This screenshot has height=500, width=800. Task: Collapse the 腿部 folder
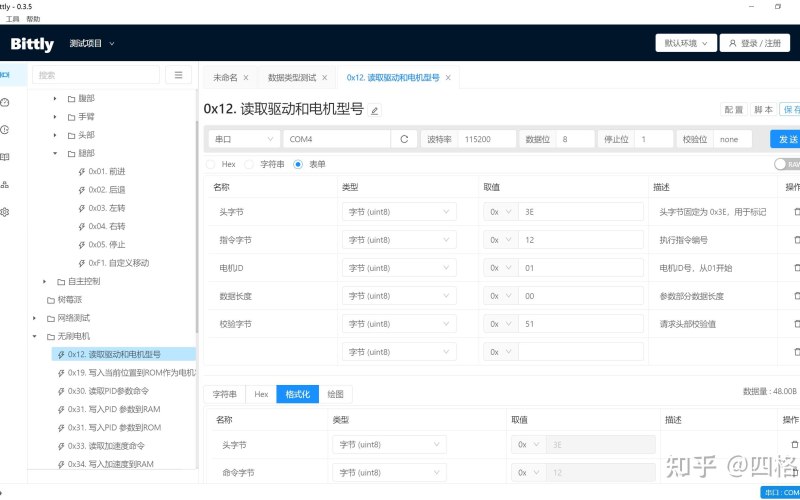pos(55,153)
